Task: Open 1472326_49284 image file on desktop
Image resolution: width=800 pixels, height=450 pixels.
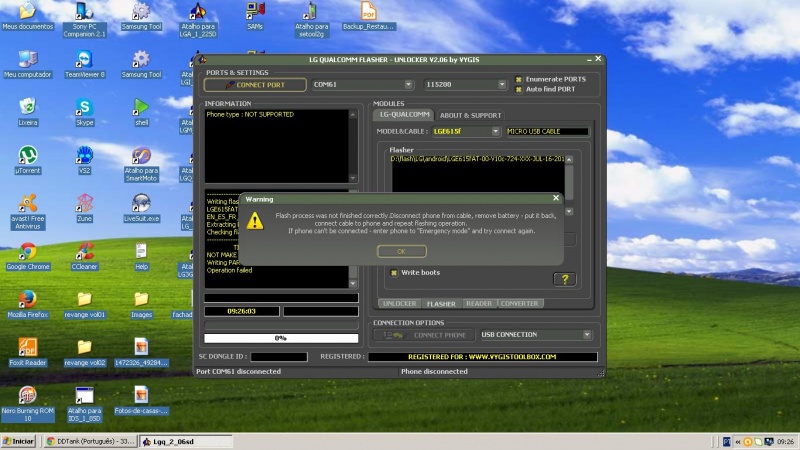Action: pyautogui.click(x=141, y=352)
